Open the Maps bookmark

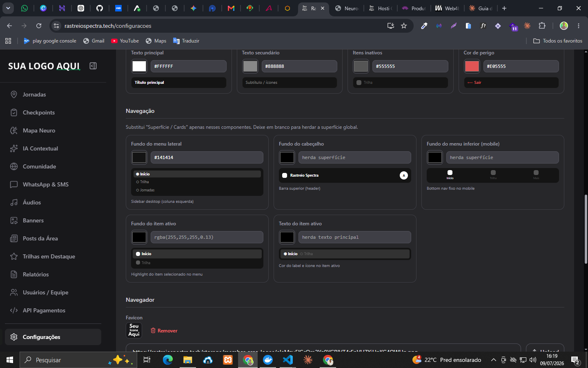pos(156,41)
